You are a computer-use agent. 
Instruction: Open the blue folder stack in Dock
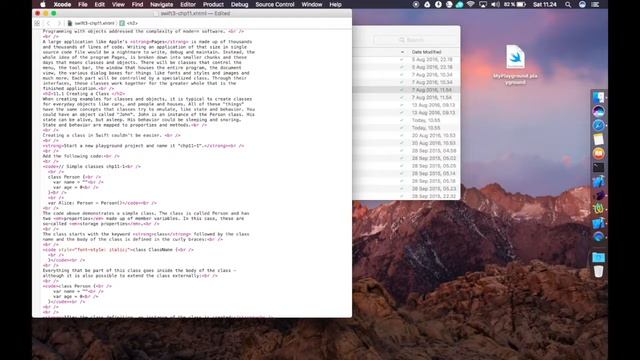pyautogui.click(x=598, y=257)
